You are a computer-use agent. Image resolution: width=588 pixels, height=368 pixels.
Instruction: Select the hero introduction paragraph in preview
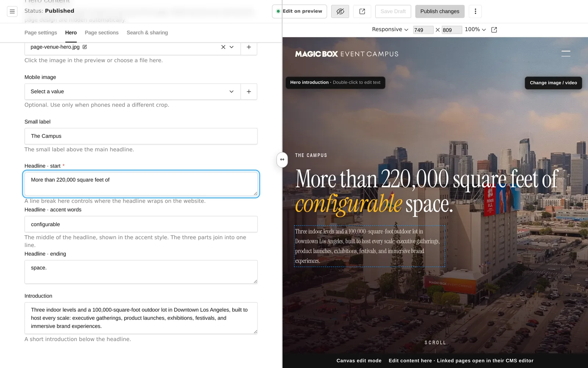369,246
